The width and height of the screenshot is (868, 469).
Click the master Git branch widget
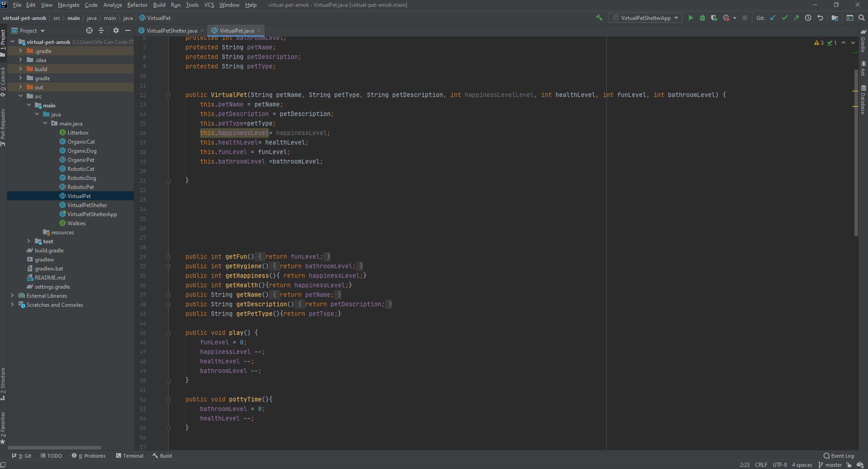830,465
